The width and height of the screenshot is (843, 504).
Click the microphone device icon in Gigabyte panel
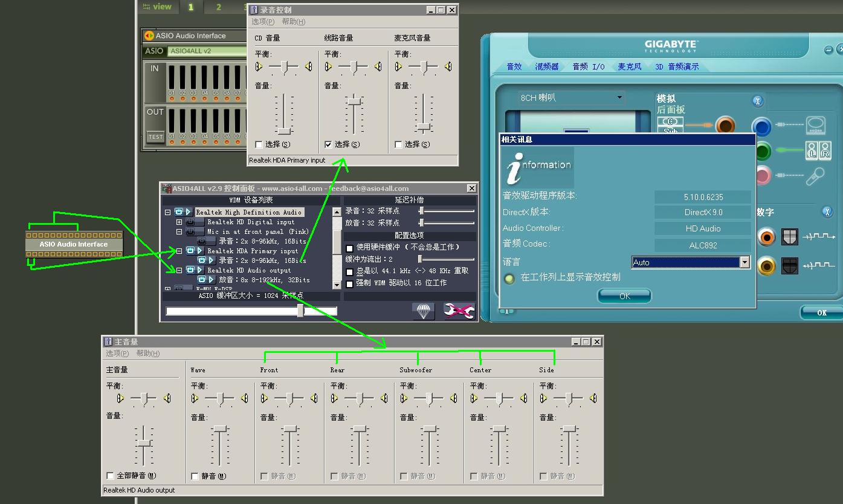[815, 176]
